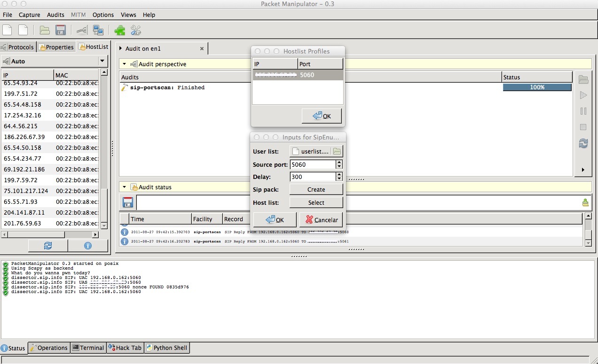
Task: Refresh the host list with the blue arrows button
Action: pyautogui.click(x=48, y=245)
